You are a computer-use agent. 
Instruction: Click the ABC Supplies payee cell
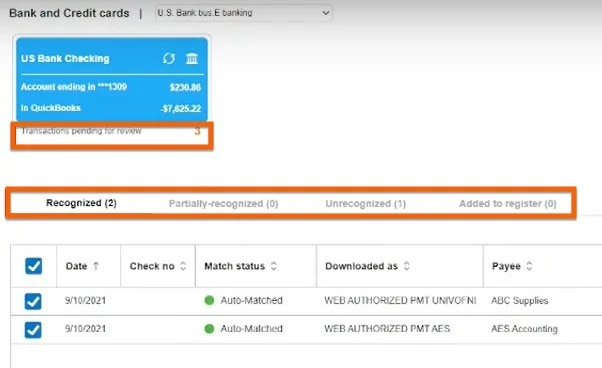pos(519,300)
